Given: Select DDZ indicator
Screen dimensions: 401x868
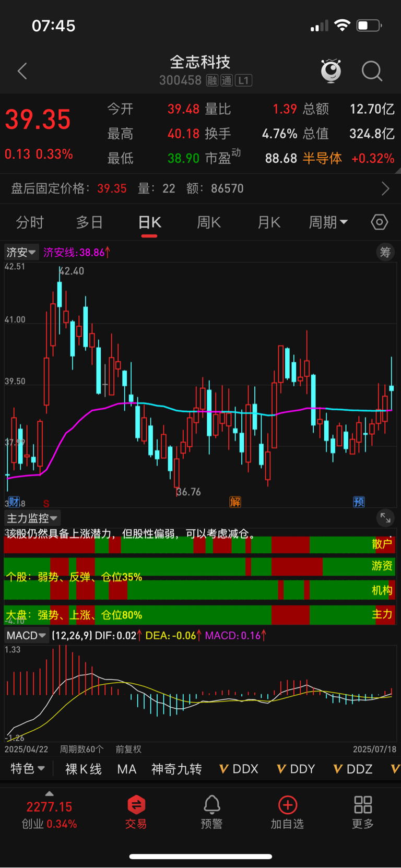Looking at the screenshot, I should [x=353, y=769].
